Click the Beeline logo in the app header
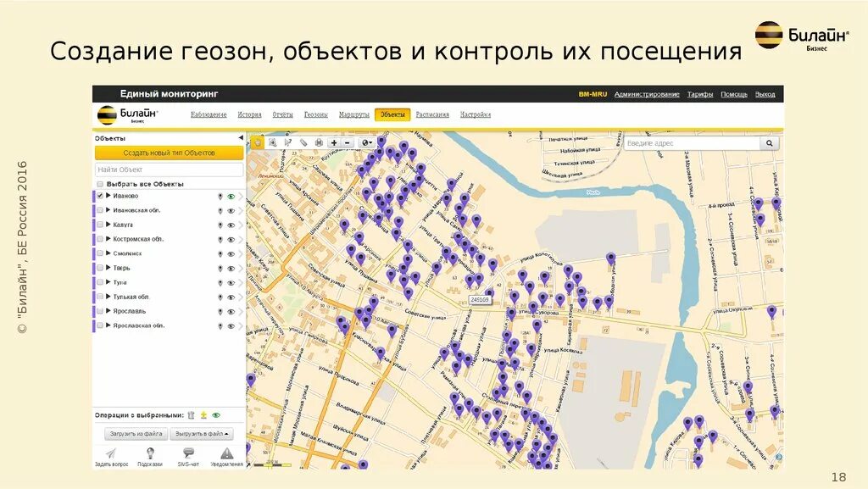 coord(128,114)
